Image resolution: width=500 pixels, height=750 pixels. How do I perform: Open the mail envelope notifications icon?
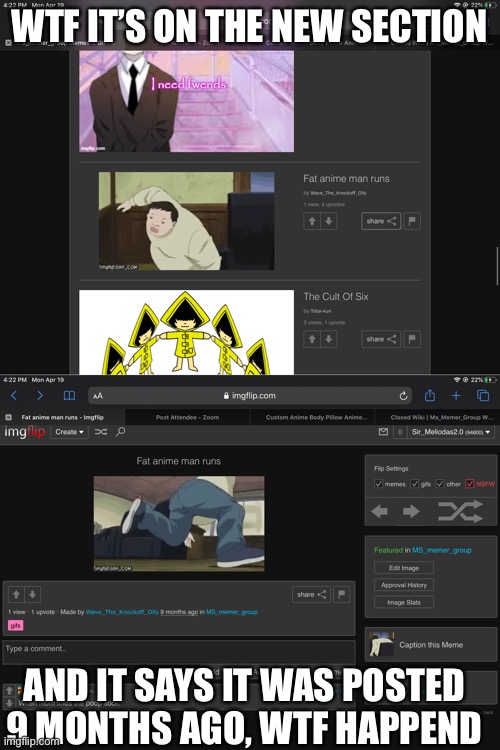pos(383,432)
